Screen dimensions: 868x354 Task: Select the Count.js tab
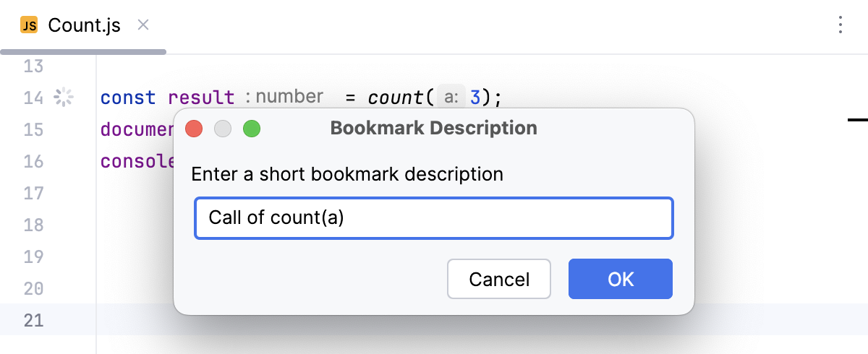pyautogui.click(x=84, y=26)
